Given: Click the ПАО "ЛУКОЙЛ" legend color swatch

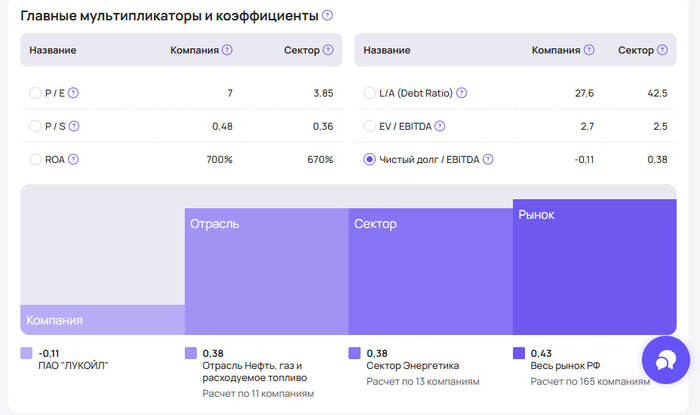Looking at the screenshot, I should click(26, 353).
